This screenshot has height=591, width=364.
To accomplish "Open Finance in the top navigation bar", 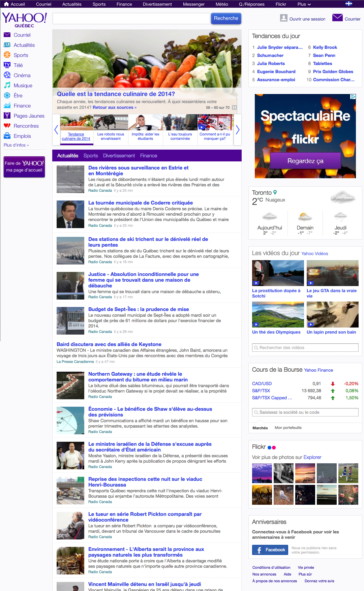I will (x=124, y=4).
